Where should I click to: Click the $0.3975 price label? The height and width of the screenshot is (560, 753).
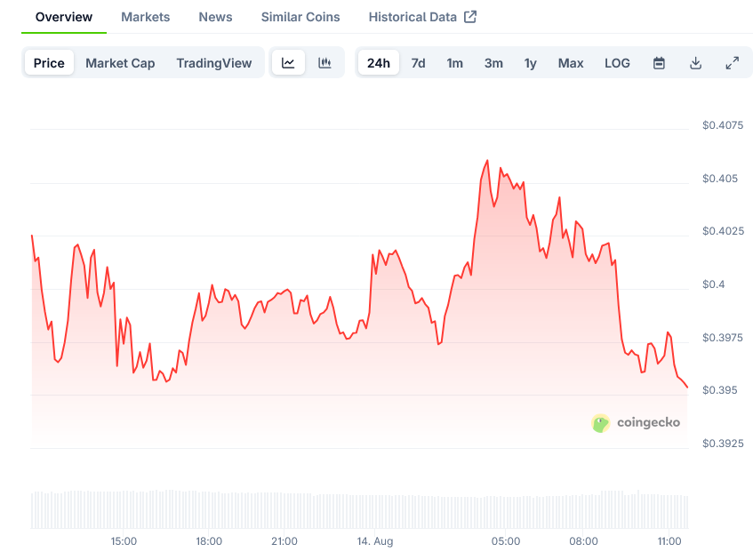click(723, 338)
